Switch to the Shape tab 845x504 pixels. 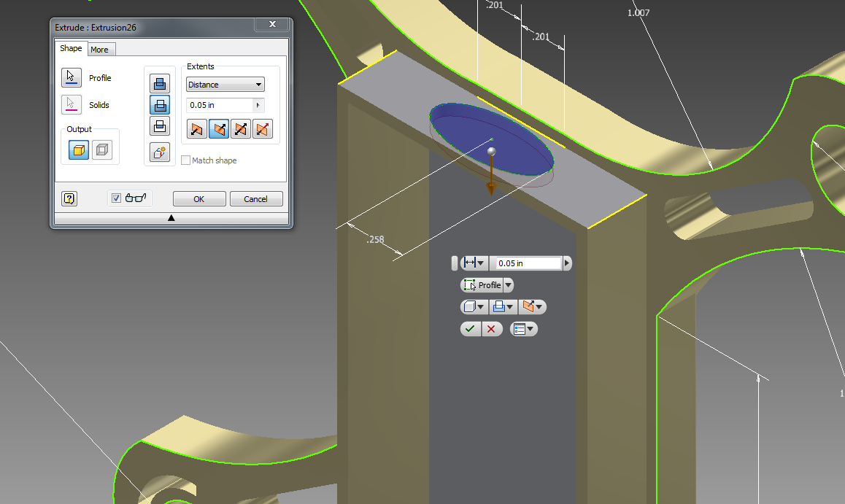click(x=71, y=48)
